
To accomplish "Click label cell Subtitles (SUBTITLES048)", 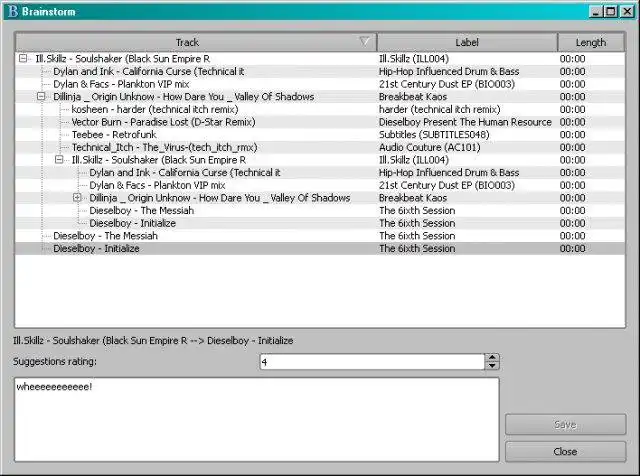I will (434, 135).
